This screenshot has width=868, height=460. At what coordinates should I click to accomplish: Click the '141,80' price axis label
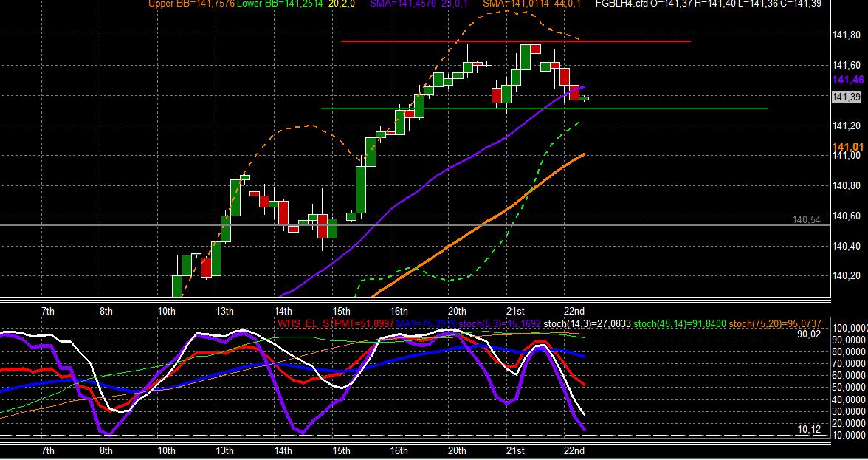point(847,35)
